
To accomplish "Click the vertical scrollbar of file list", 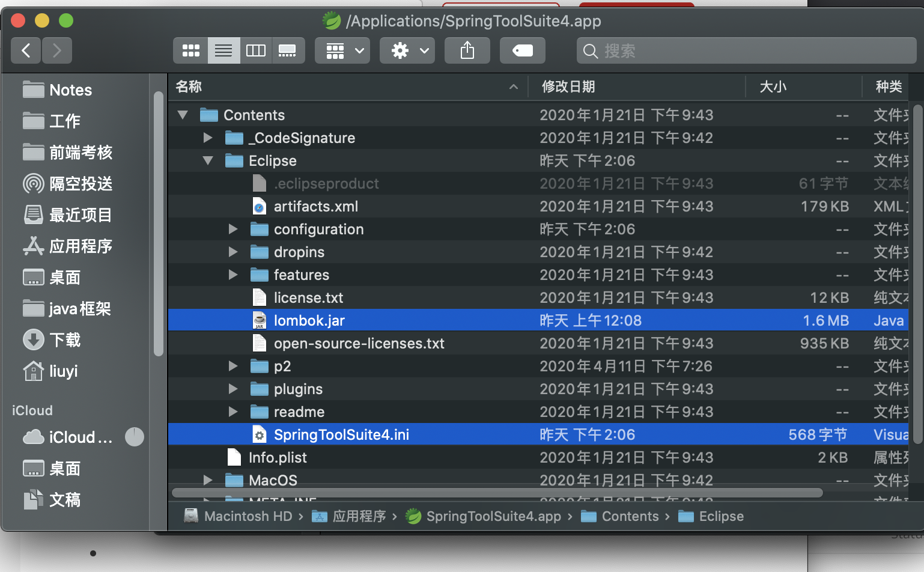I will pos(917,274).
